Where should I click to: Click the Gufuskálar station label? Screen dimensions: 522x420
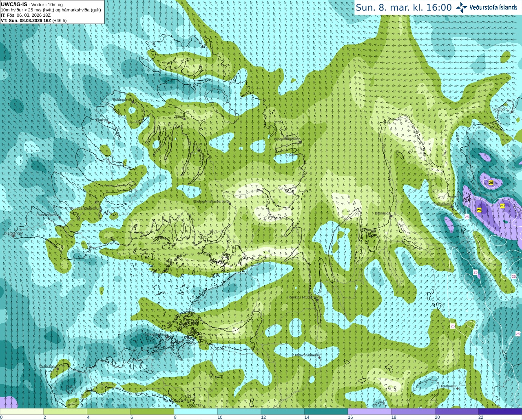(48, 366)
